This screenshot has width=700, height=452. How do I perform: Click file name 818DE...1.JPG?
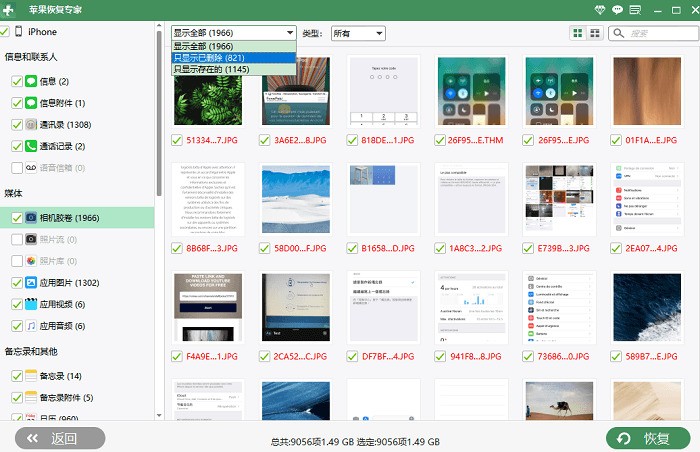pos(388,140)
